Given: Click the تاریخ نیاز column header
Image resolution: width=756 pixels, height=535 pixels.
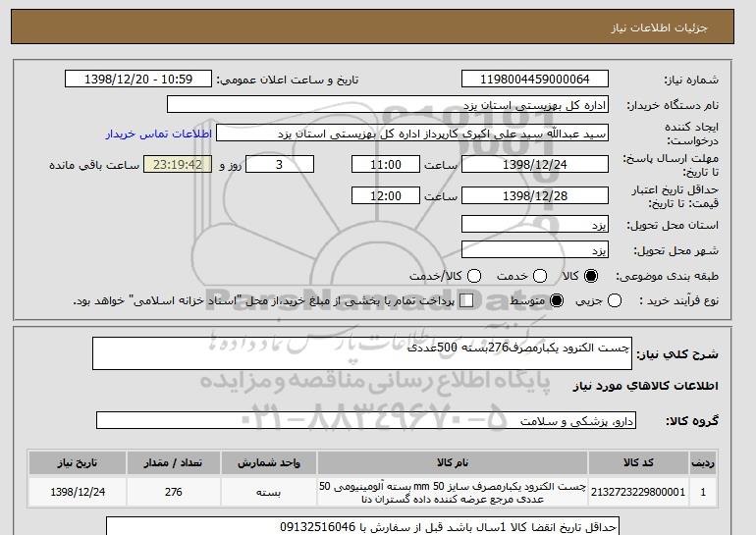Looking at the screenshot, I should click(x=78, y=462).
